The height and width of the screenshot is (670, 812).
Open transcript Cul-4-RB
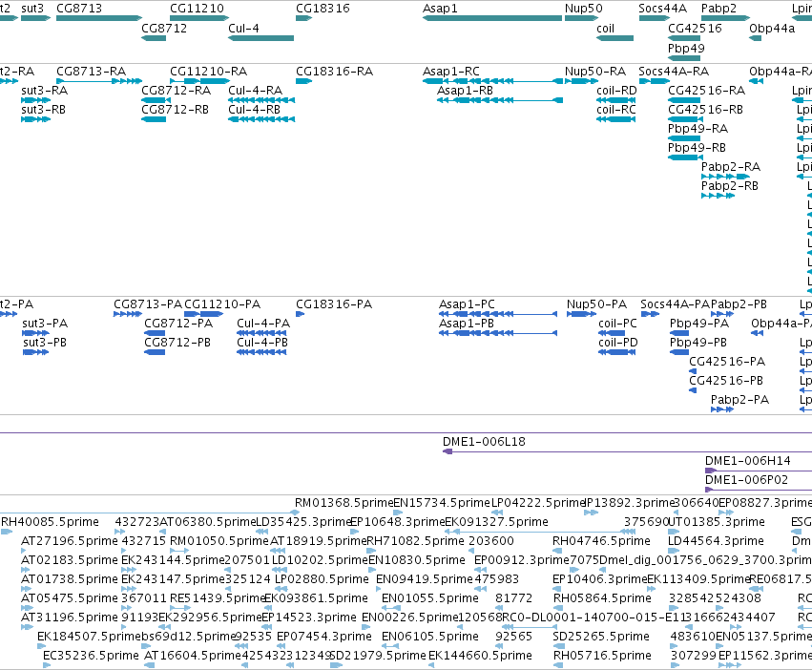pyautogui.click(x=254, y=110)
